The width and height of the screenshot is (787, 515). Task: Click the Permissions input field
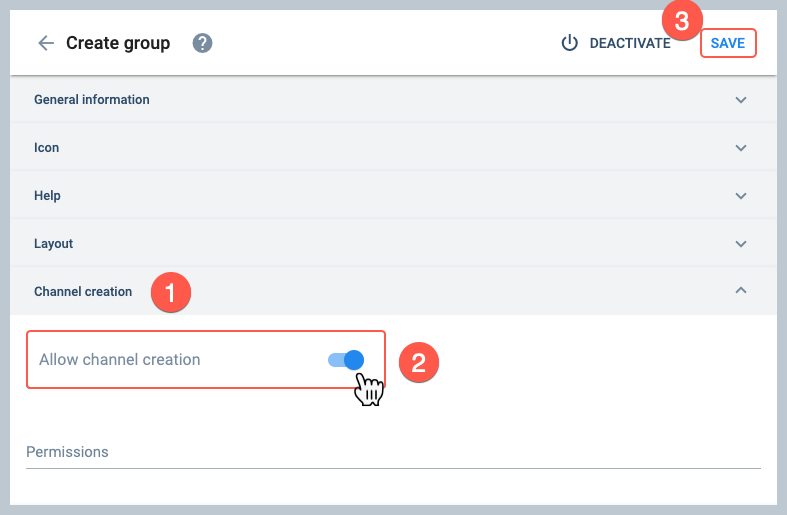point(393,452)
